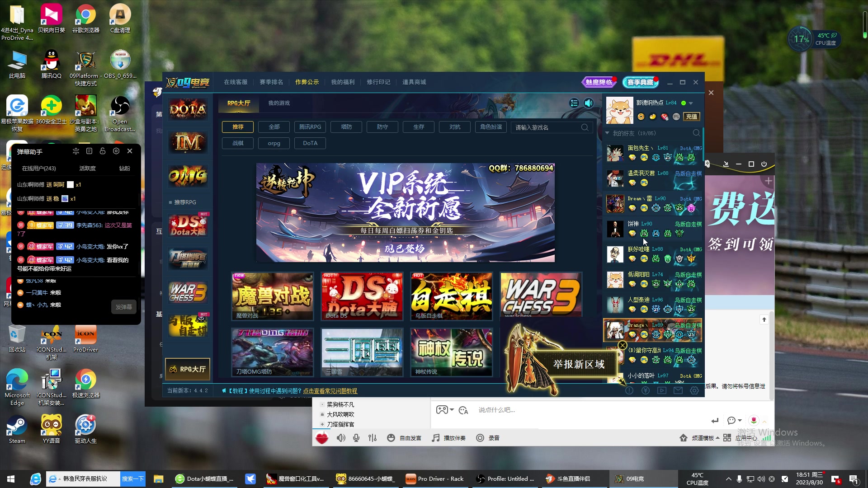Open the mixer sliders icon in YY toolbar
Image resolution: width=868 pixels, height=488 pixels.
point(373,438)
